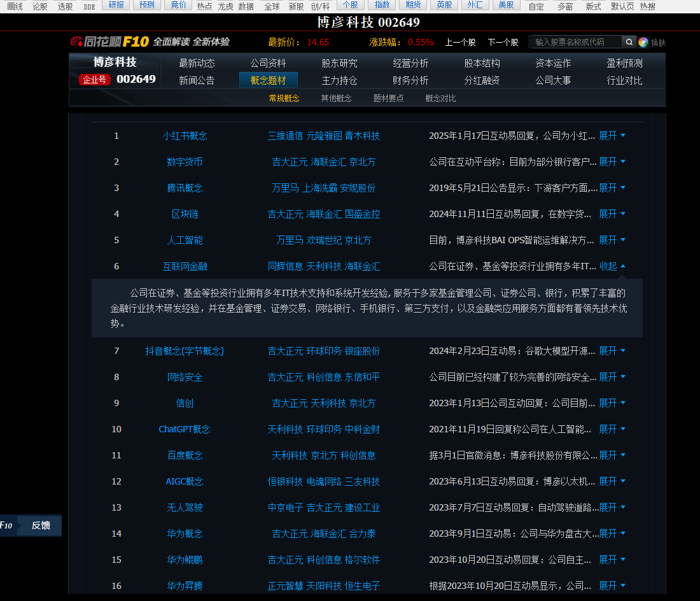This screenshot has height=601, width=700.
Task: Expand the 无人驾驶 row details
Action: point(612,507)
